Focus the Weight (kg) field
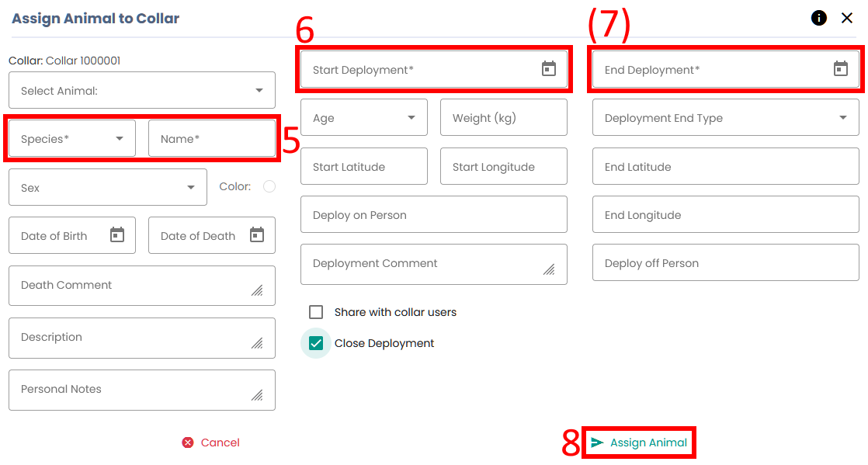Viewport: 868px width, 465px height. 503,118
